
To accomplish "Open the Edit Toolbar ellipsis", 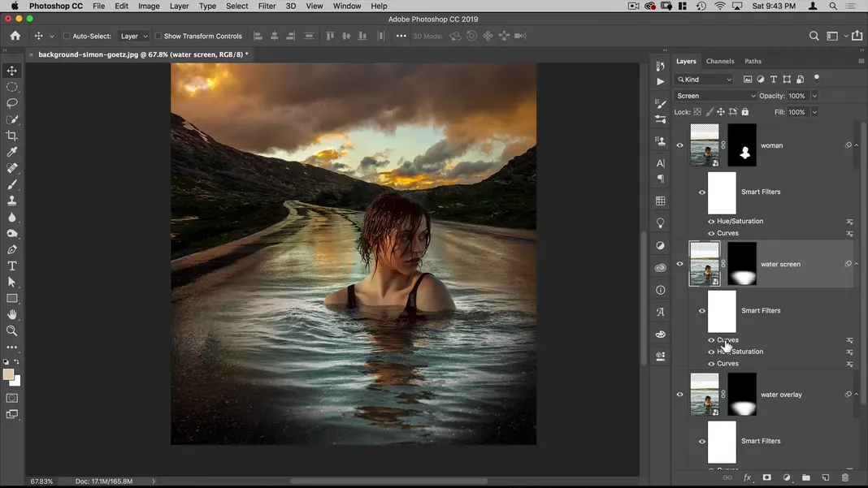I will coord(11,348).
